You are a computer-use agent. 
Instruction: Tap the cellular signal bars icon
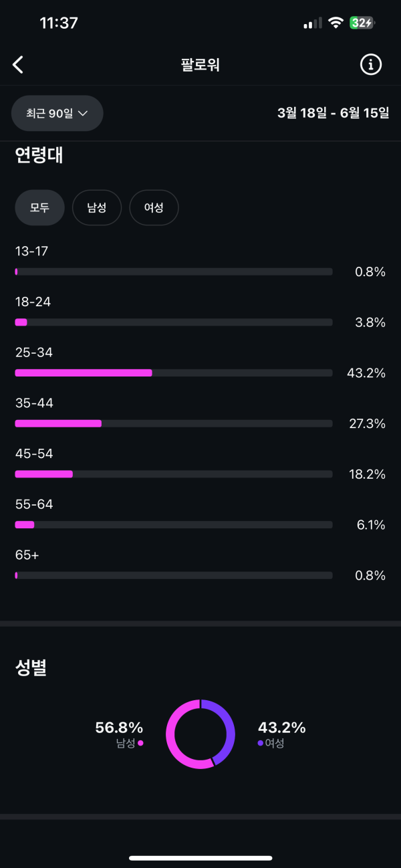click(x=311, y=23)
